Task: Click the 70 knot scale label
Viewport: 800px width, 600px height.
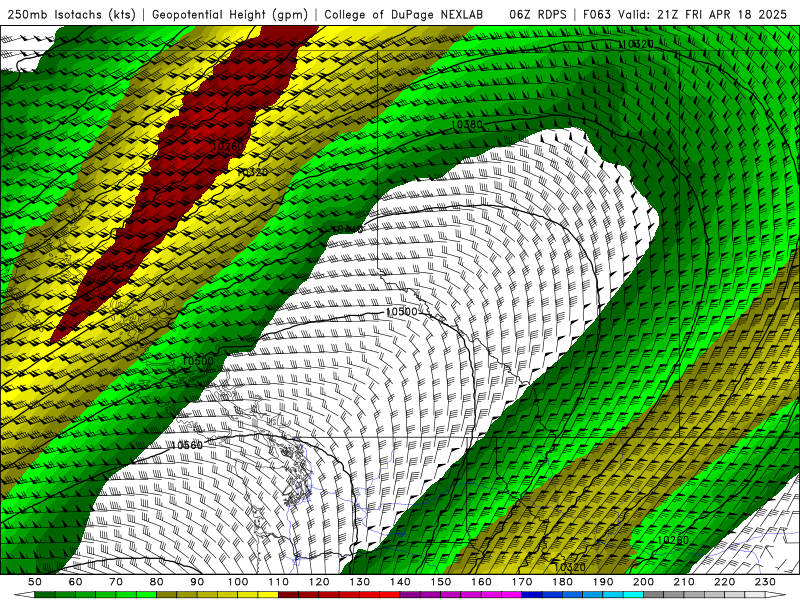Action: click(116, 582)
